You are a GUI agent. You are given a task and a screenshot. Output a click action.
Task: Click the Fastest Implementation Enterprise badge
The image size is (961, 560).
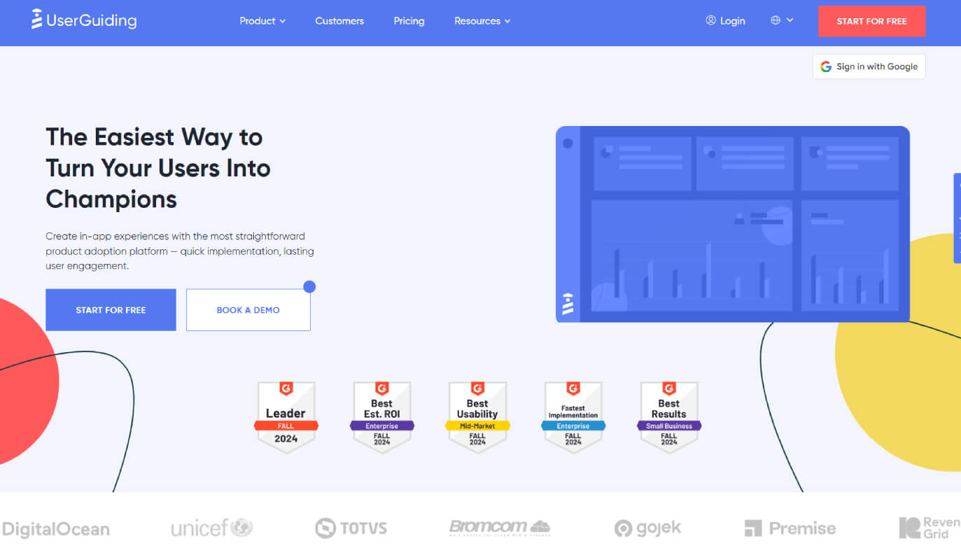point(573,417)
